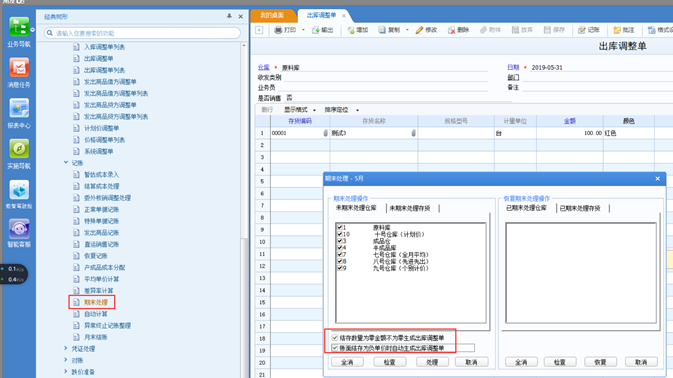Click the 仓库 field link label

coord(264,67)
